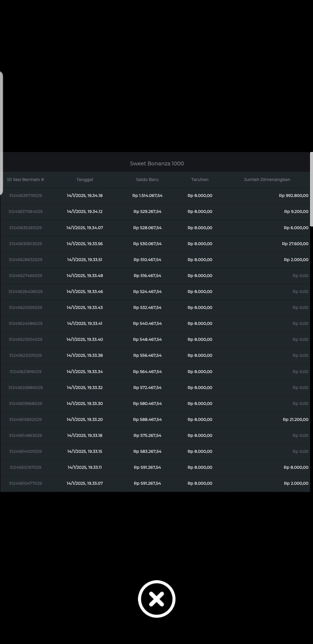
Task: Click the balance Rp 516.467,54
Action: [x=147, y=276]
